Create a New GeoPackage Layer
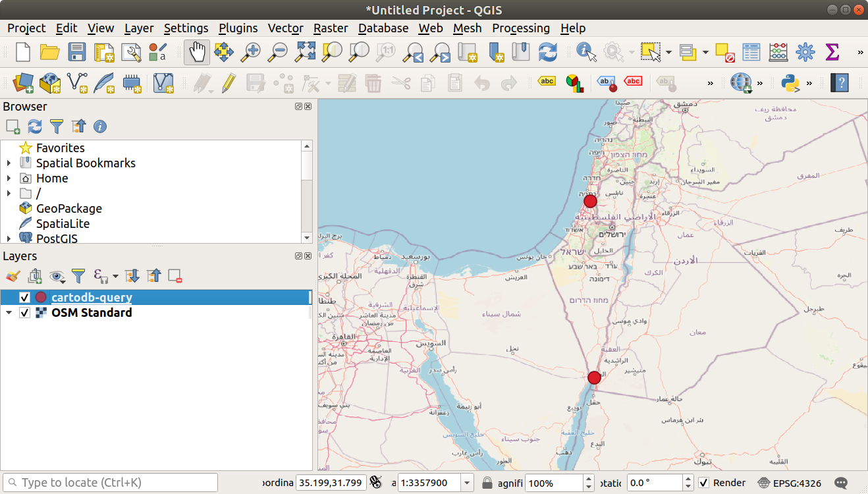The height and width of the screenshot is (494, 868). coord(49,82)
